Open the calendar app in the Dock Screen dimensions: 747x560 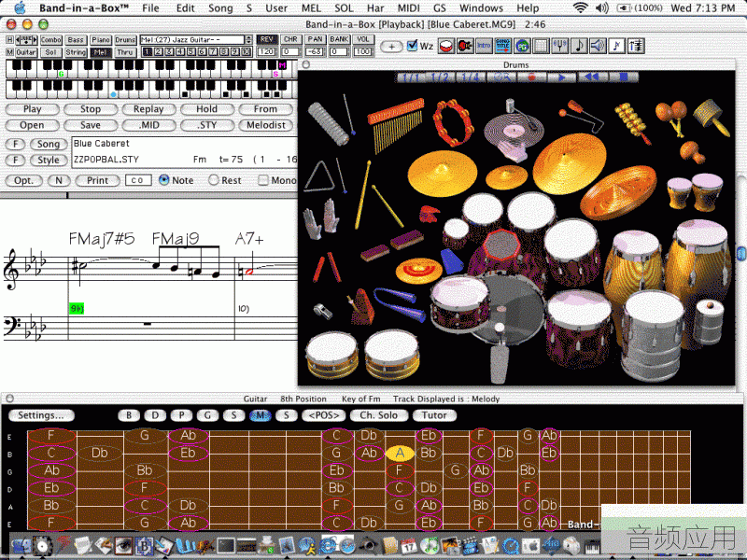(409, 545)
